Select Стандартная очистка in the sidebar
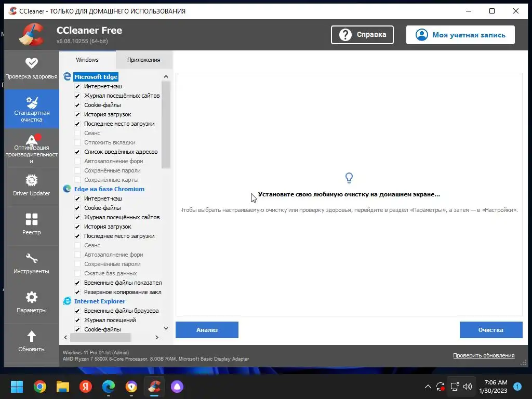This screenshot has width=532, height=399. (32, 109)
